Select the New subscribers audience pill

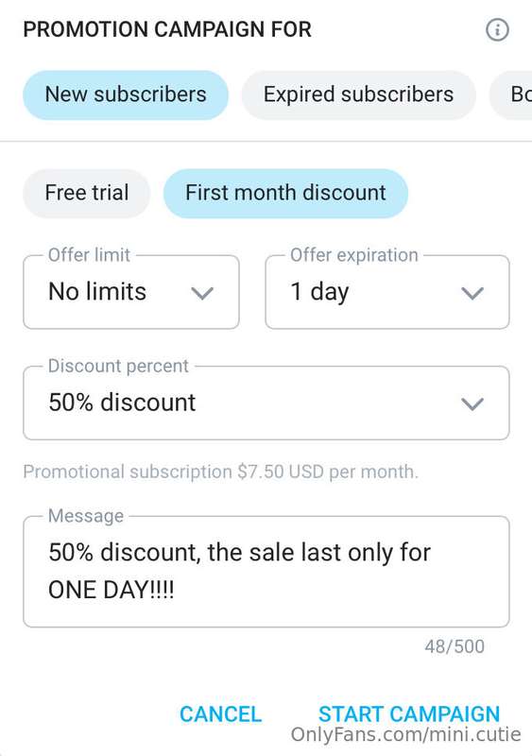tap(126, 95)
